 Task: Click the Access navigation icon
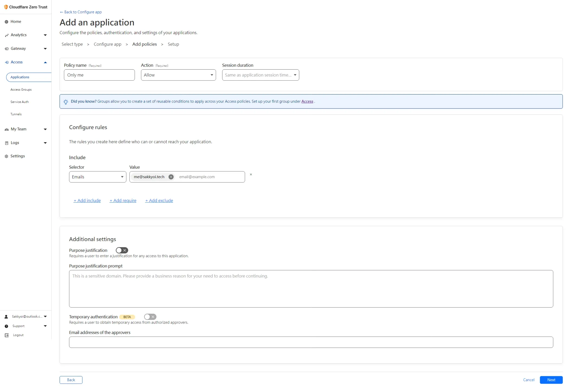pyautogui.click(x=7, y=61)
